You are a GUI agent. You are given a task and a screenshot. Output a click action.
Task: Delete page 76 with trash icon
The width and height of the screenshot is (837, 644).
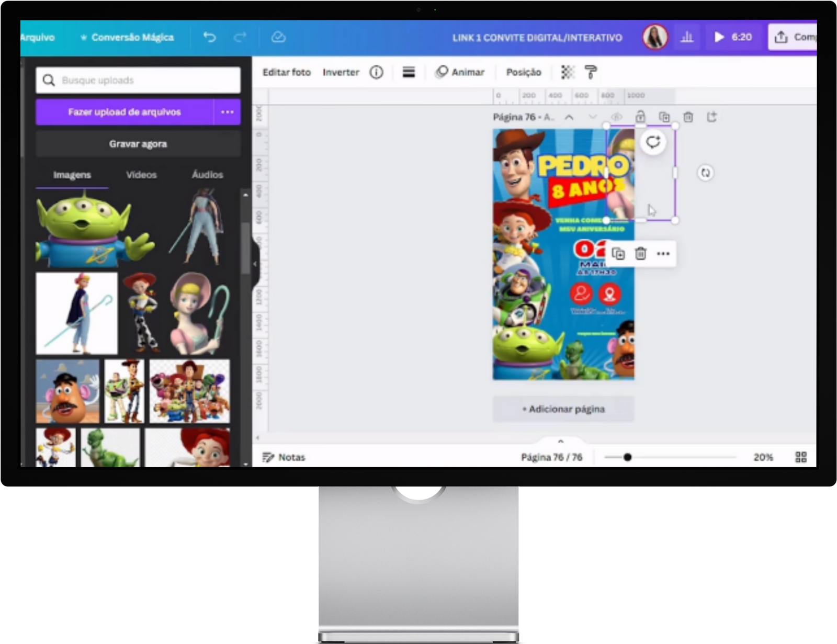click(688, 117)
